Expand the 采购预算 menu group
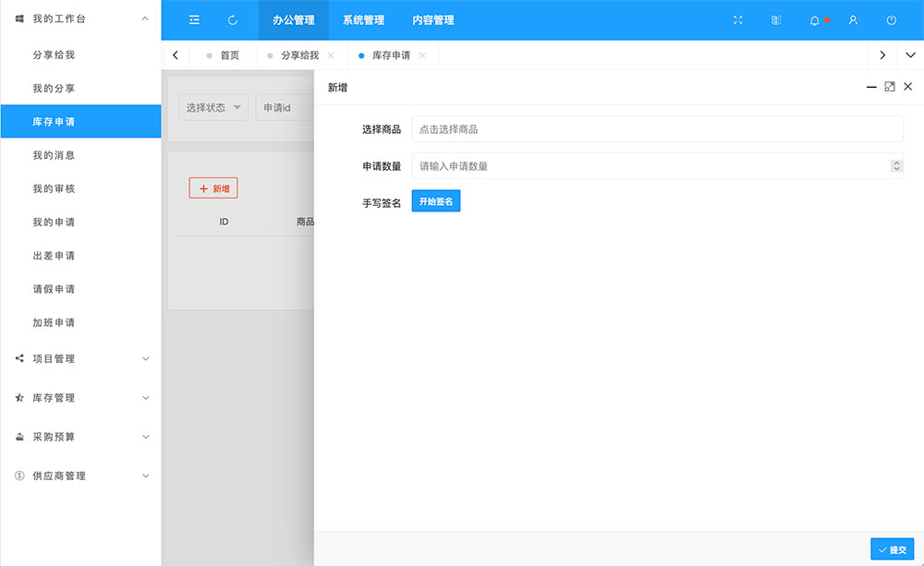 coord(146,437)
